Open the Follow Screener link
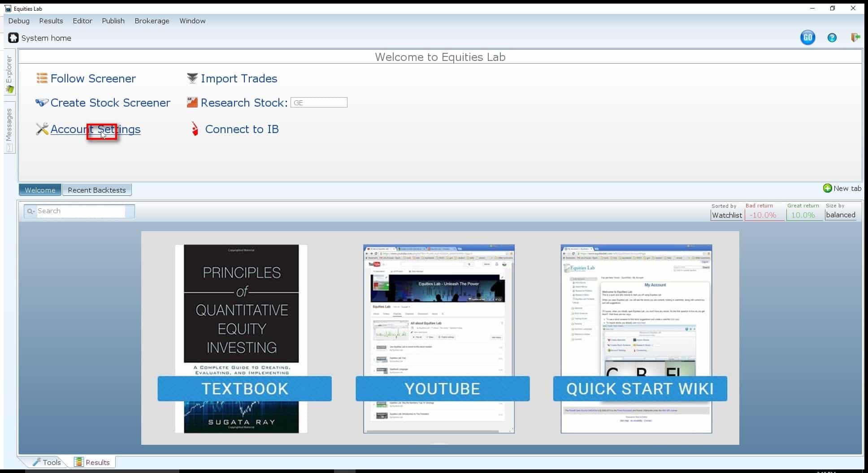 [93, 78]
